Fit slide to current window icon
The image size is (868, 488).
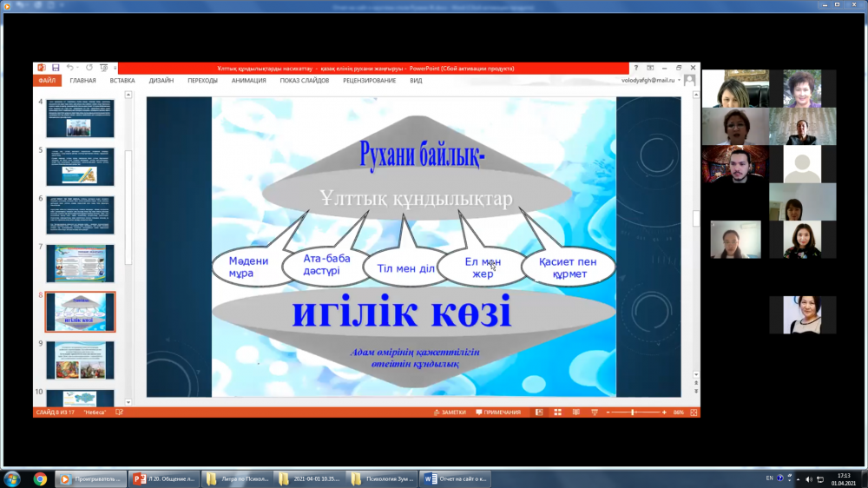coord(694,412)
